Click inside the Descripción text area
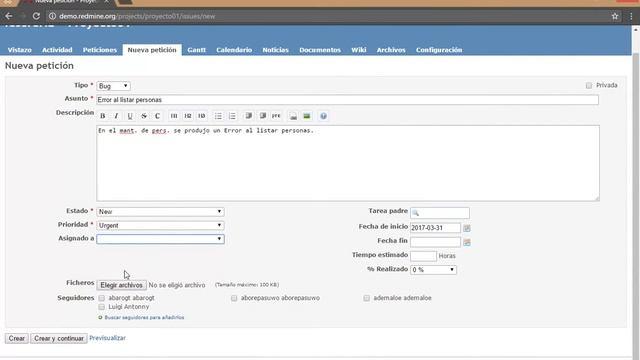Image resolution: width=640 pixels, height=360 pixels. tap(348, 163)
